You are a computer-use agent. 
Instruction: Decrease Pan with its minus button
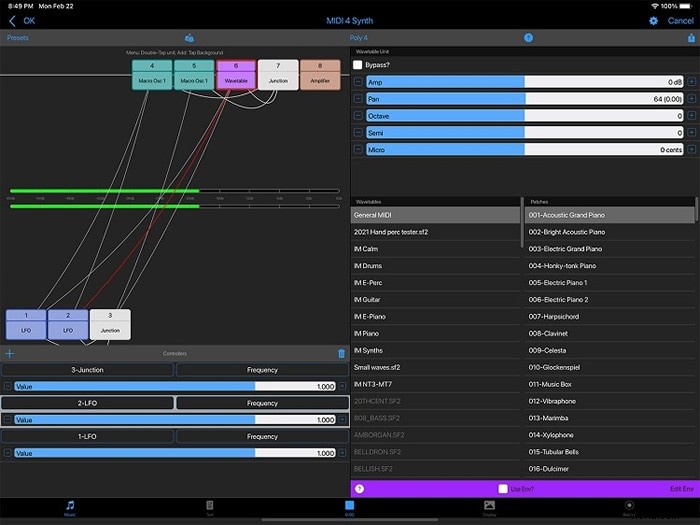[x=358, y=99]
